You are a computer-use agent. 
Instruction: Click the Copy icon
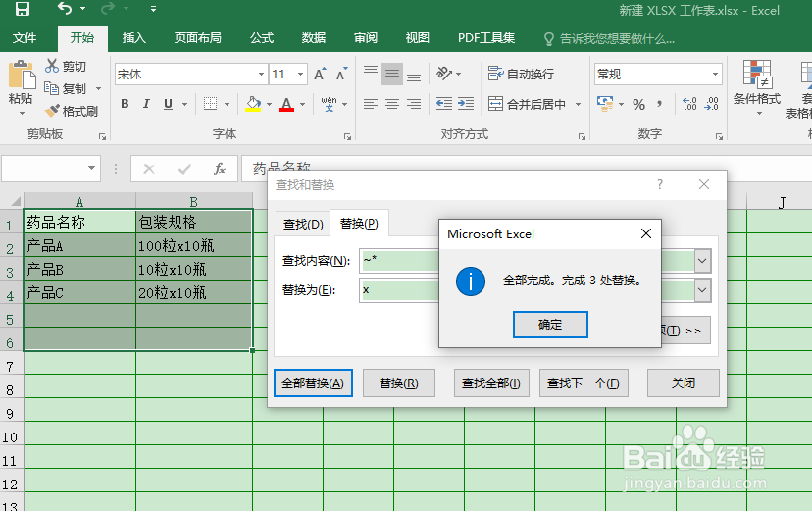[x=51, y=88]
